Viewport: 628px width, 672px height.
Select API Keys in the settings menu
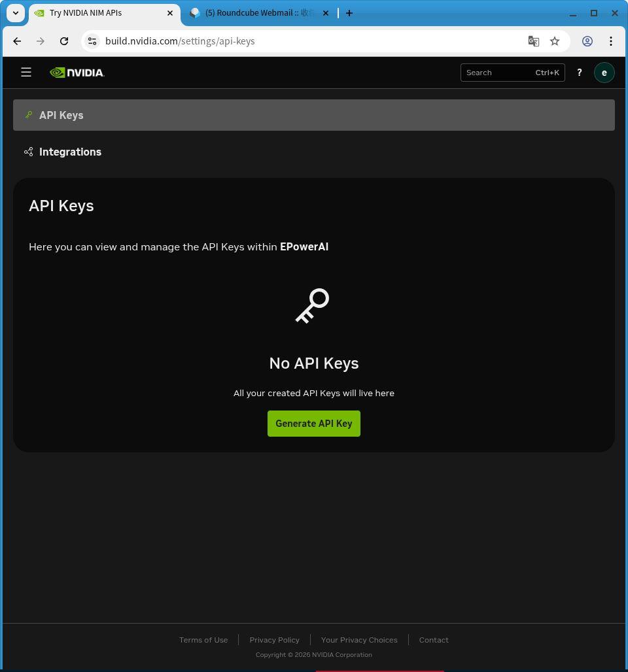pos(313,115)
